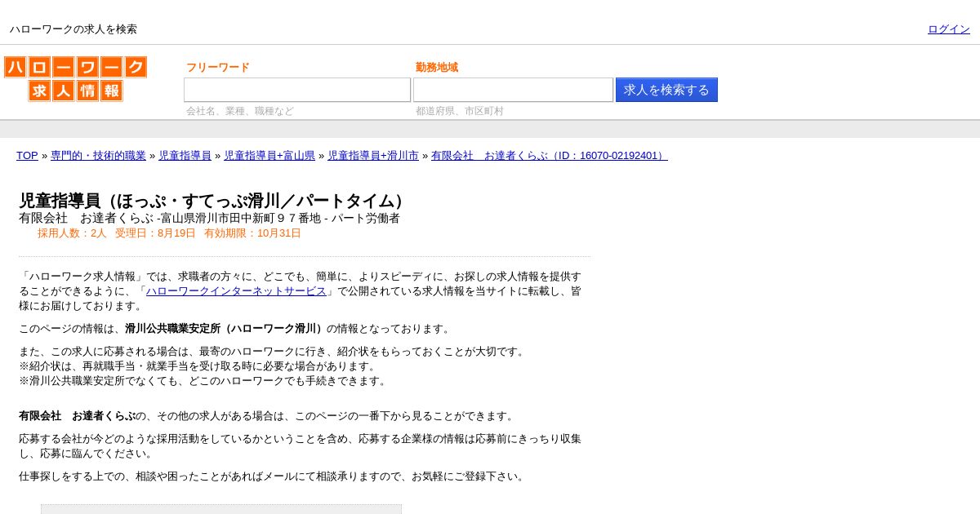
Task: Click the 採用人数:2人 text
Action: pyautogui.click(x=72, y=233)
